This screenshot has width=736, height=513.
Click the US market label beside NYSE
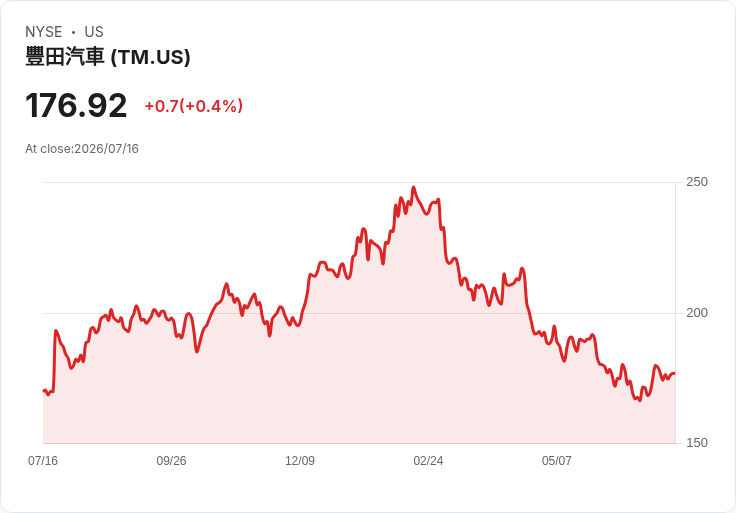point(94,32)
